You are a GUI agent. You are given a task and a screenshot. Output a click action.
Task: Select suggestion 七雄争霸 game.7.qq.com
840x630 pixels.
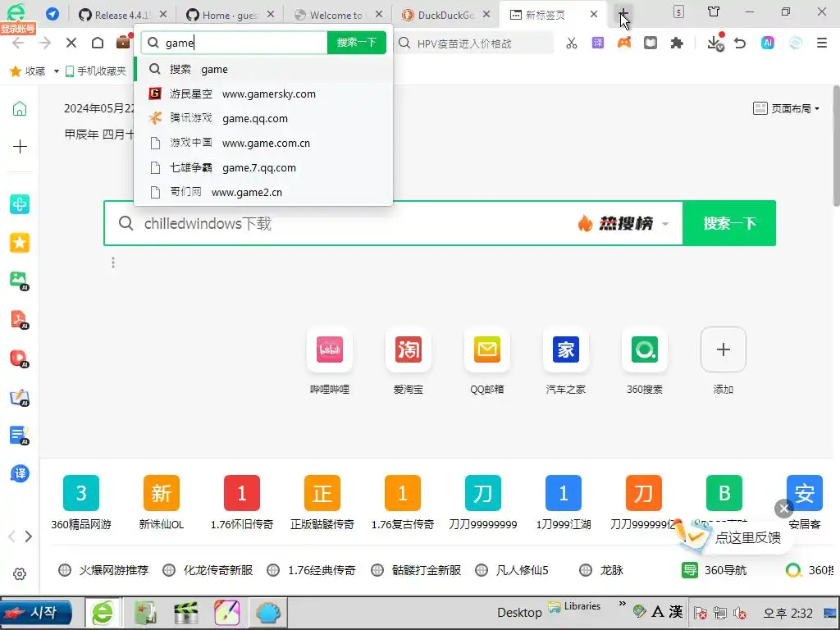[263, 167]
